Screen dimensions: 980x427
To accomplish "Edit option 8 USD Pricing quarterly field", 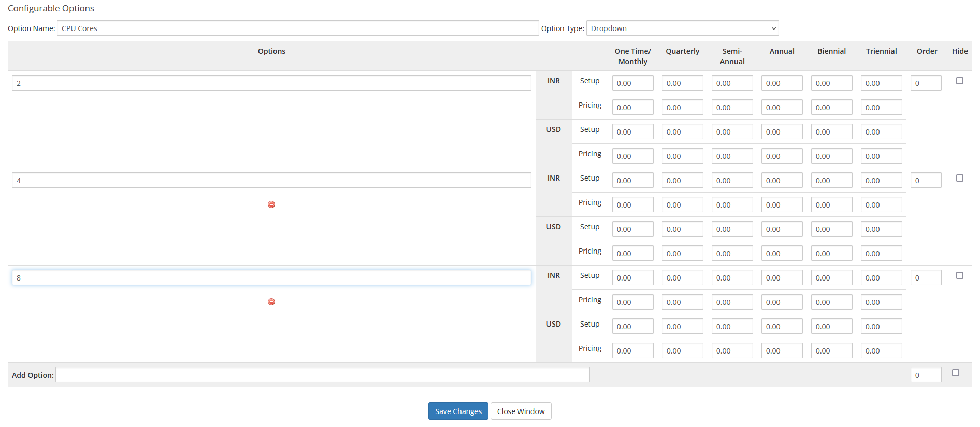I will click(683, 350).
